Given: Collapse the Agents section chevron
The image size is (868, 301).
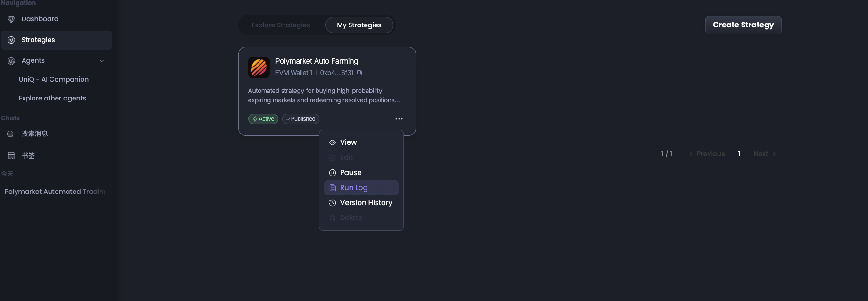Looking at the screenshot, I should click(x=102, y=61).
